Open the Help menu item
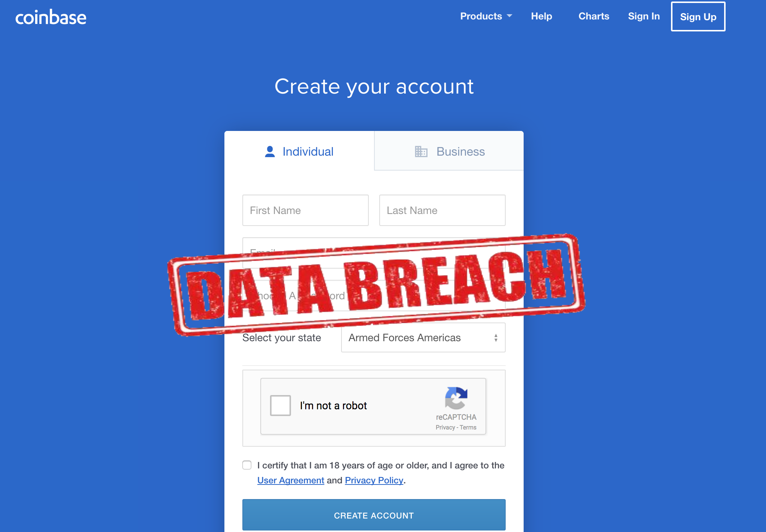This screenshot has width=766, height=532. click(541, 16)
